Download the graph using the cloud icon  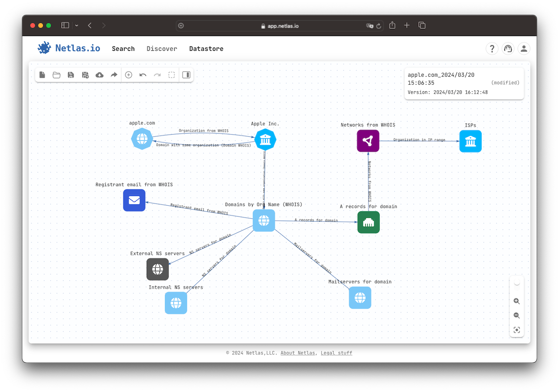[99, 75]
